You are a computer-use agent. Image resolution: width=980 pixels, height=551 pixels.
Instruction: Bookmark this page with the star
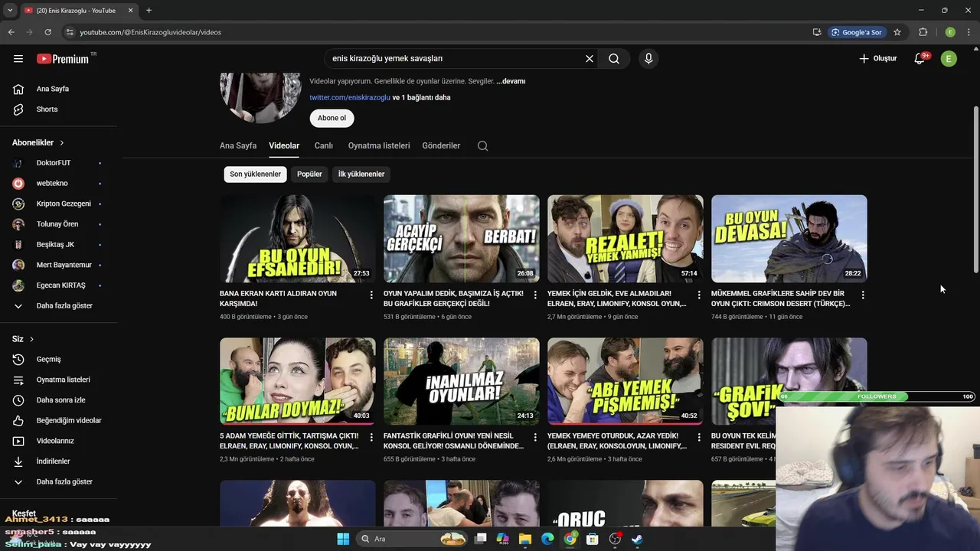click(x=897, y=32)
